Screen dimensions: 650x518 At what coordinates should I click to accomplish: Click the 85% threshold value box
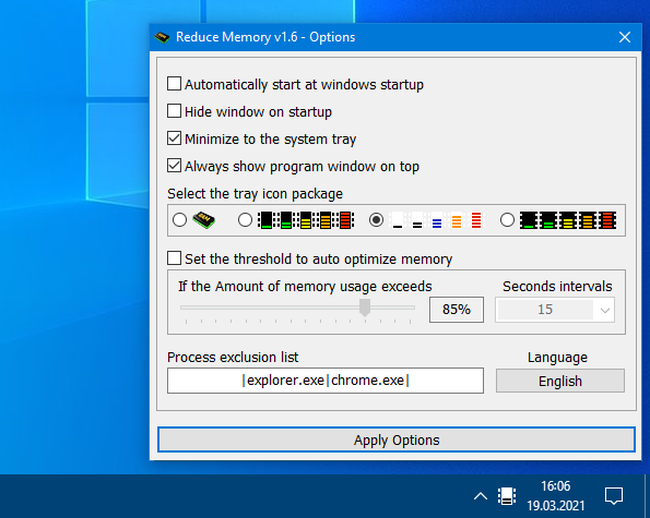[456, 309]
